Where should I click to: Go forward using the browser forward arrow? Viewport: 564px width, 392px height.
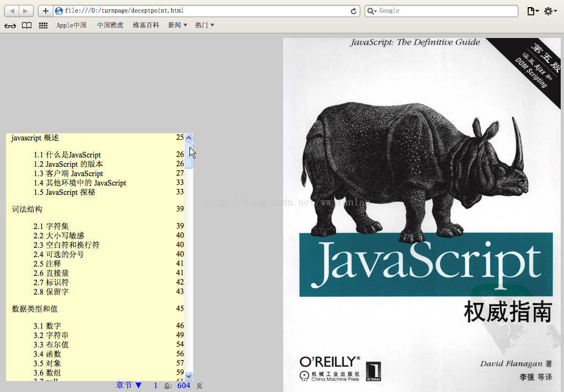26,11
